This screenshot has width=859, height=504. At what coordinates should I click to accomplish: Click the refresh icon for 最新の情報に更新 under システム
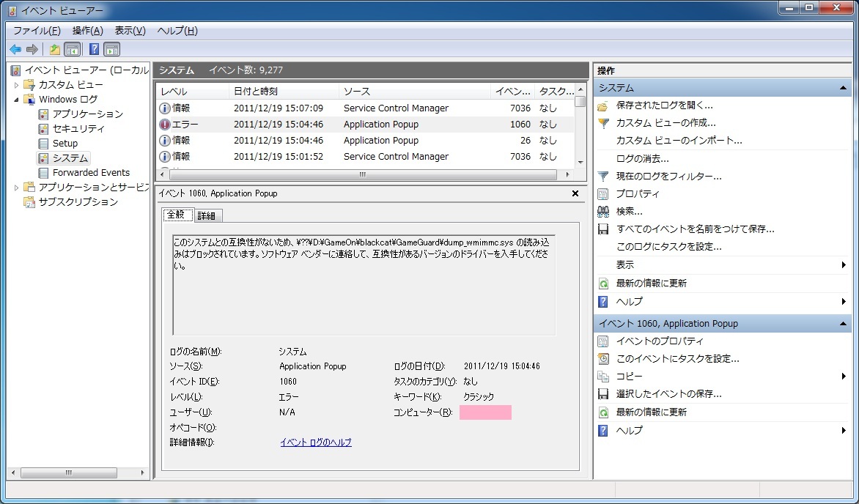603,283
